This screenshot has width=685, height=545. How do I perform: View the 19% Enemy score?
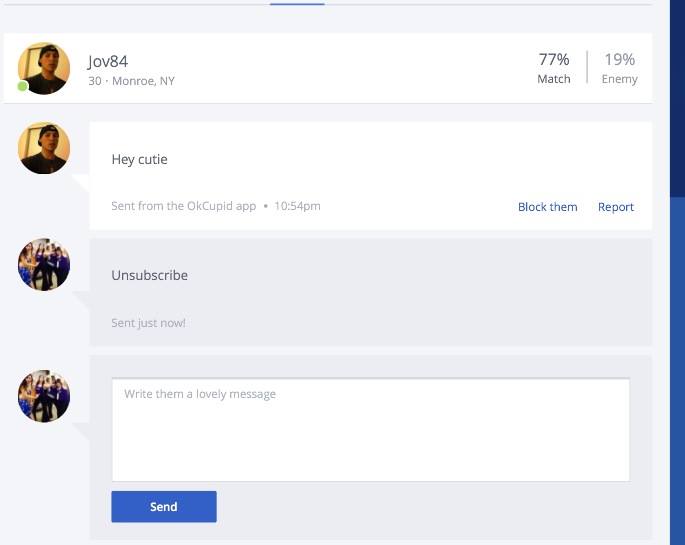619,68
